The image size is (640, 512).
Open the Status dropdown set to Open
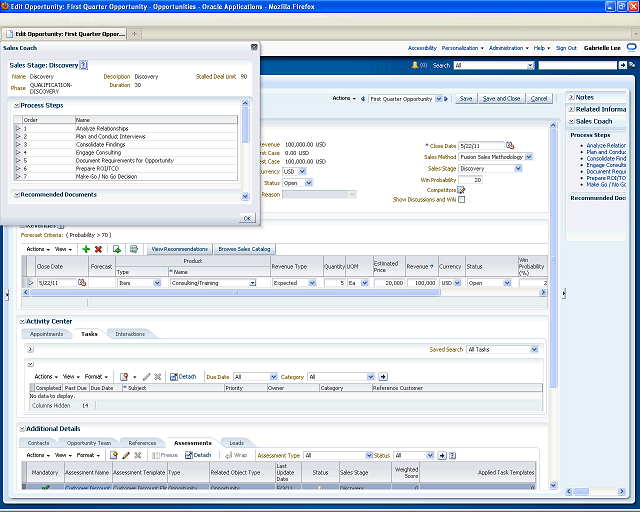click(x=309, y=183)
